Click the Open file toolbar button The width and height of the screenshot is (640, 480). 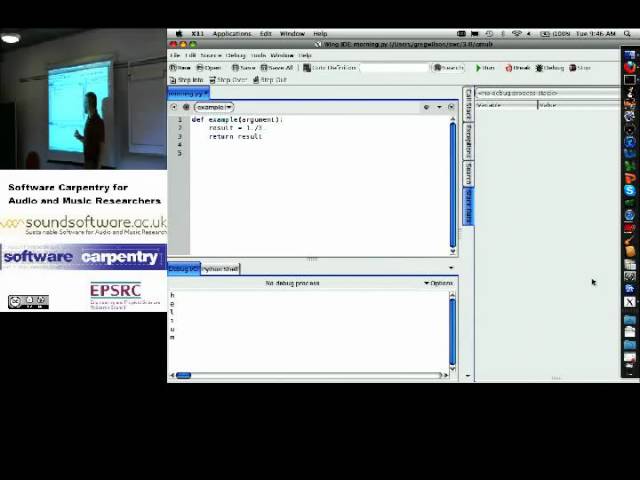pos(209,68)
